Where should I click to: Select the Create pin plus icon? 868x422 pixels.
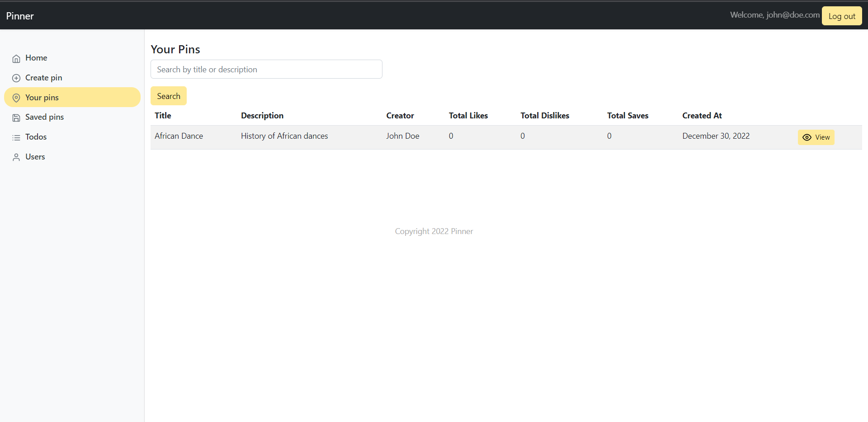pos(16,78)
